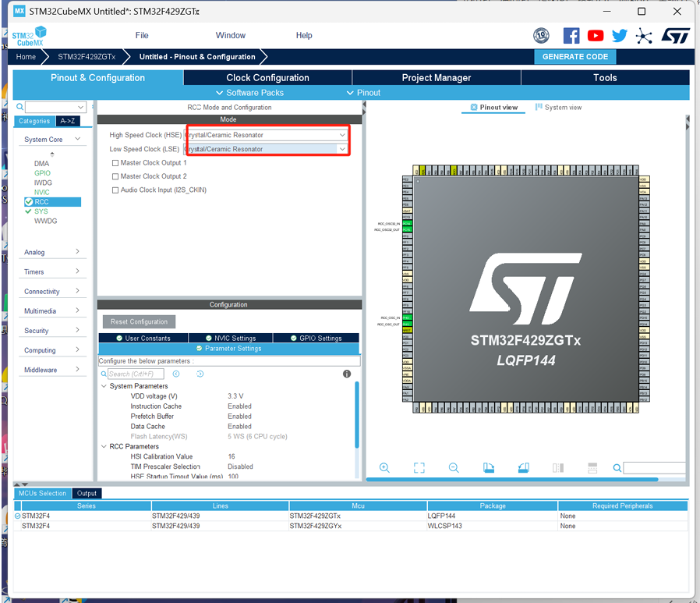The height and width of the screenshot is (603, 700).
Task: Expand the Connectivity category
Action: (x=78, y=291)
